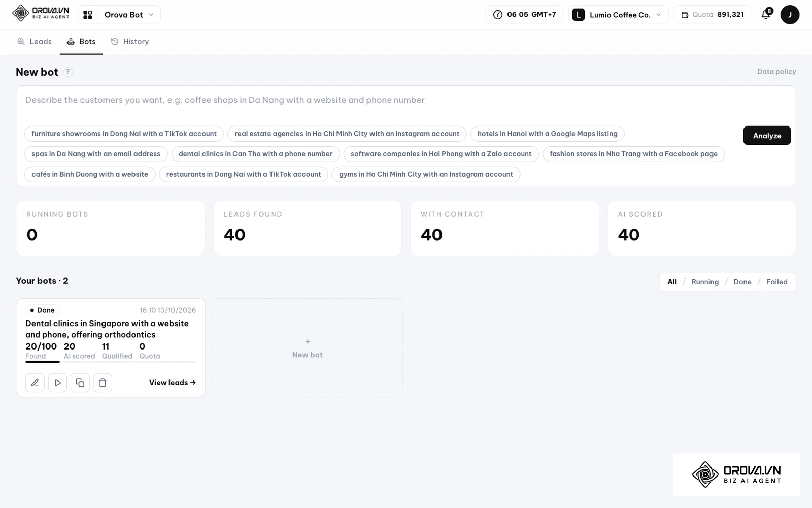
Task: Pick cafés in Binh Duong suggestion
Action: (90, 174)
